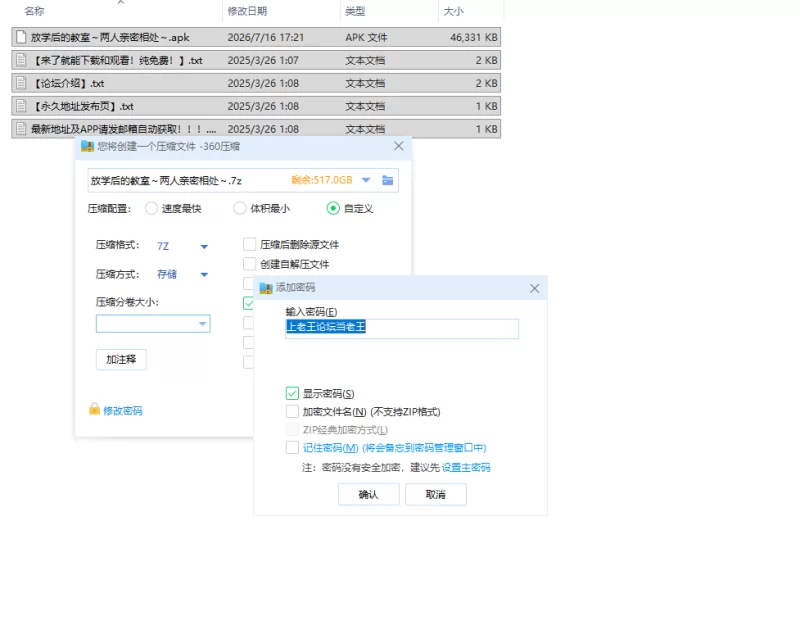Viewport: 800px width, 639px height.
Task: Click the 添加密码 dialog title icon
Action: [266, 288]
